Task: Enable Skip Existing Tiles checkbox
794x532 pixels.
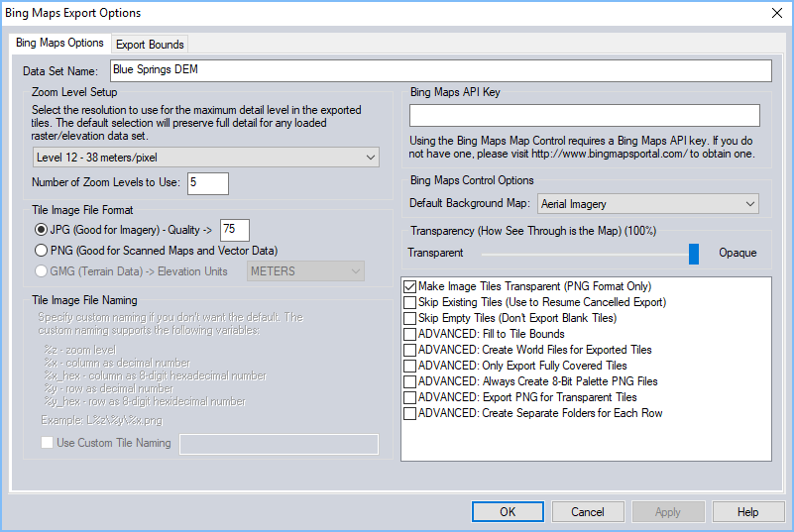Action: 410,302
